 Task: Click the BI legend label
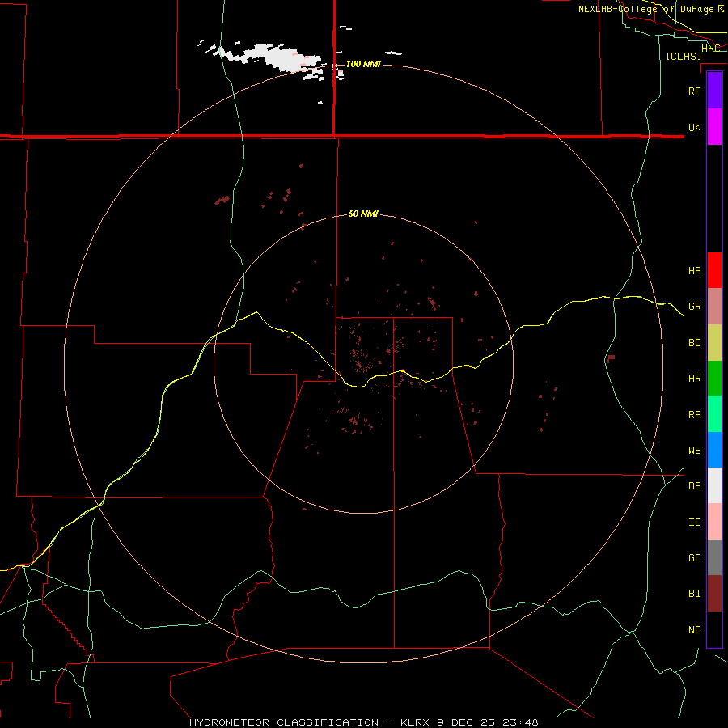694,594
